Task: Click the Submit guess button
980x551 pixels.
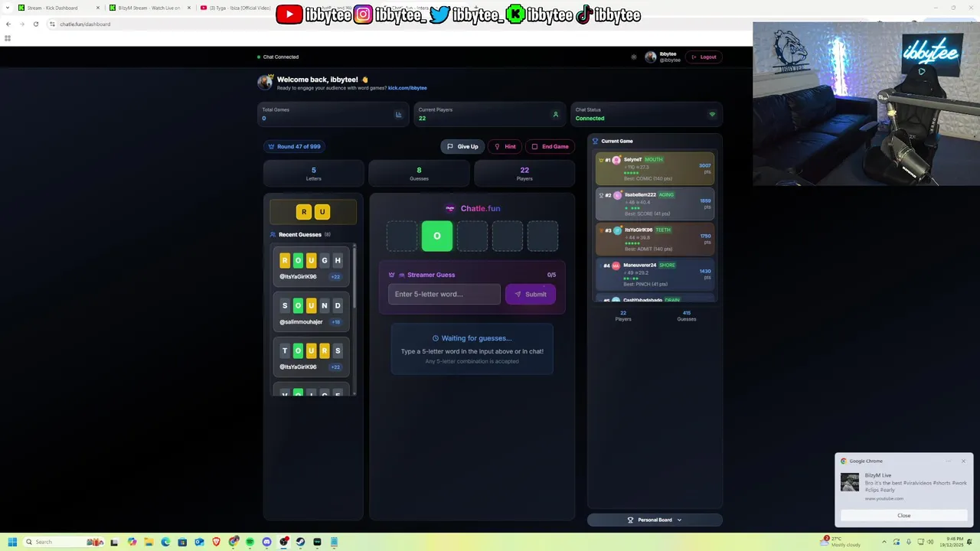Action: click(531, 294)
